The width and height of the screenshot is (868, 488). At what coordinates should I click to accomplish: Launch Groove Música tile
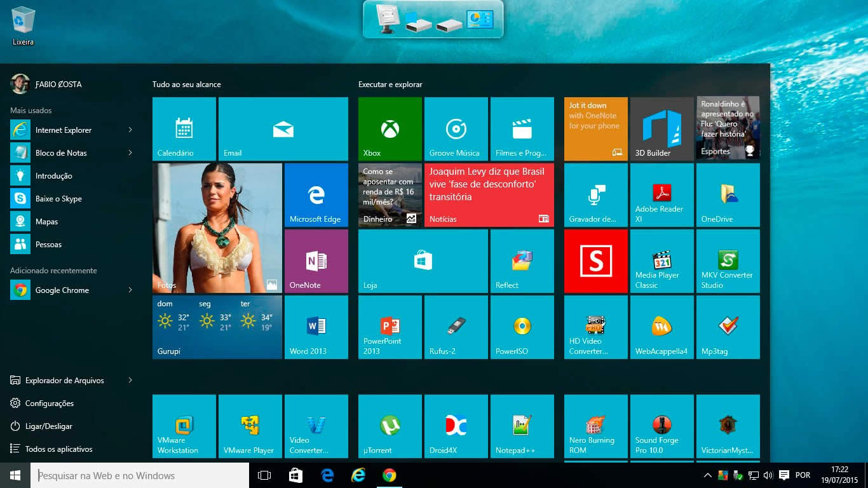456,129
